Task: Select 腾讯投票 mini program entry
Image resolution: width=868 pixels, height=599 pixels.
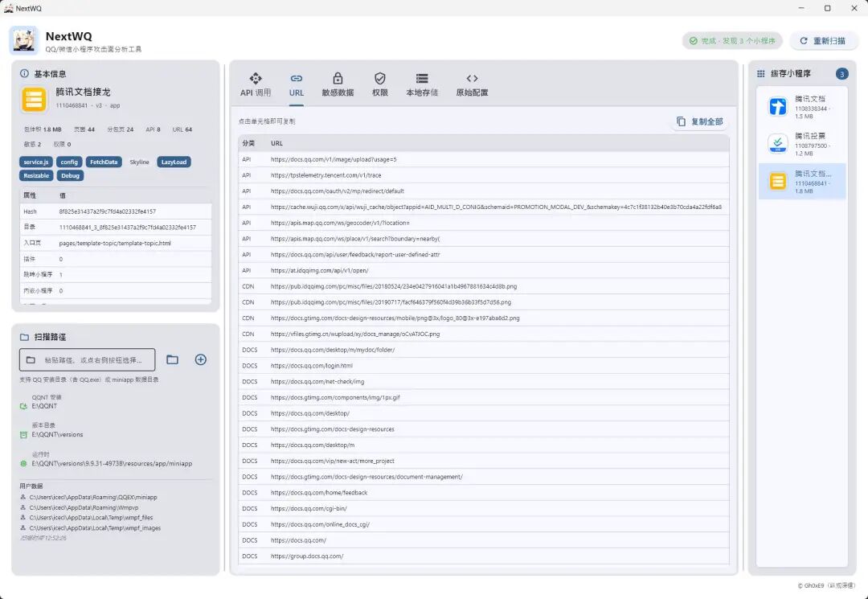Action: pyautogui.click(x=802, y=144)
